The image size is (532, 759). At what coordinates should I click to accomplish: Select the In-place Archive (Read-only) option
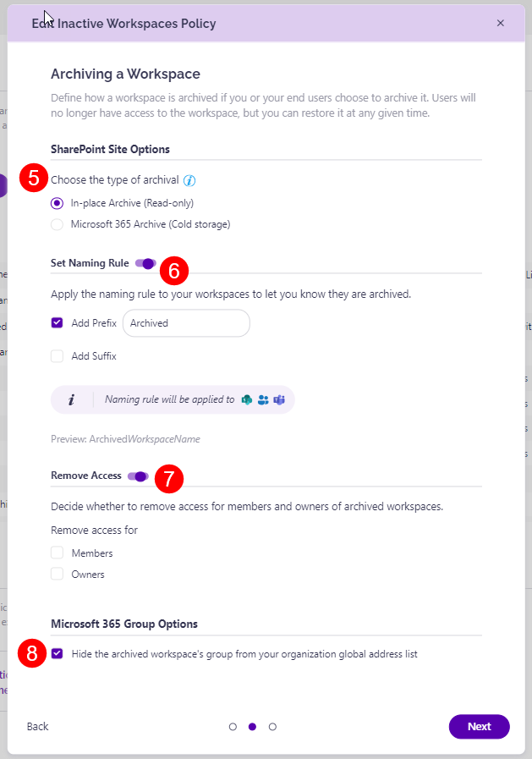57,203
